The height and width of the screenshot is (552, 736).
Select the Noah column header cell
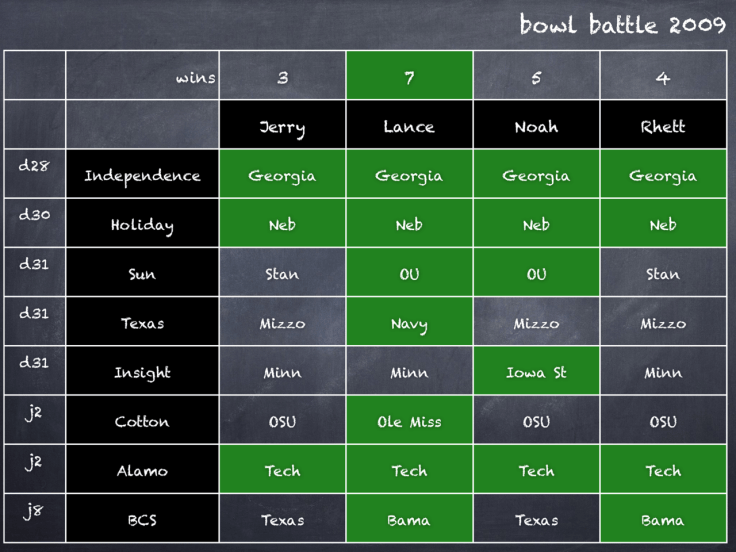coord(536,126)
